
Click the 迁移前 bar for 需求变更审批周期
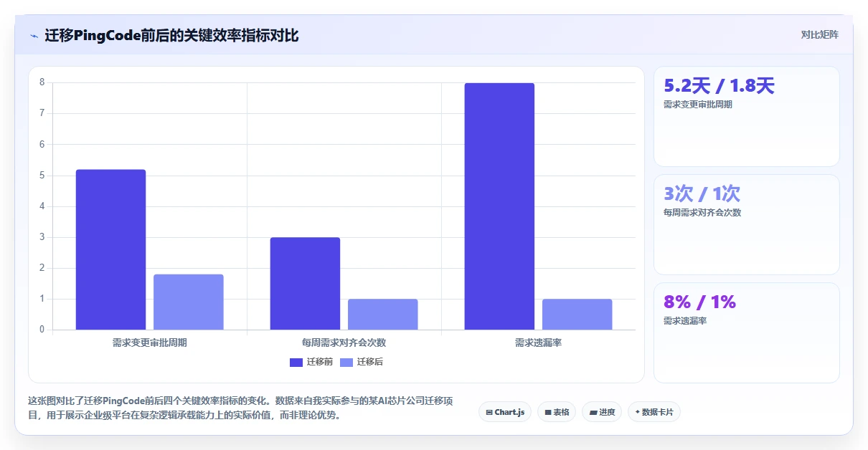[110, 249]
